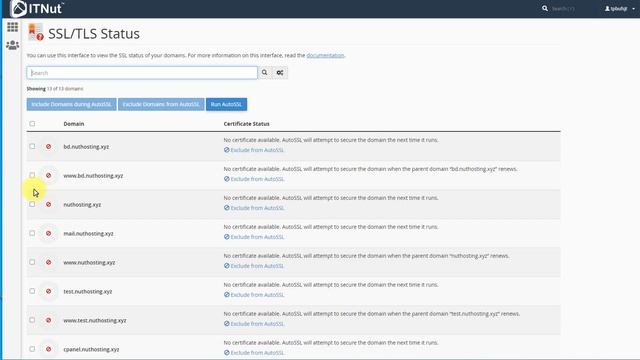Tick the select-all checkbox in table header
Screen dimensions: 640x360
click(x=32, y=124)
